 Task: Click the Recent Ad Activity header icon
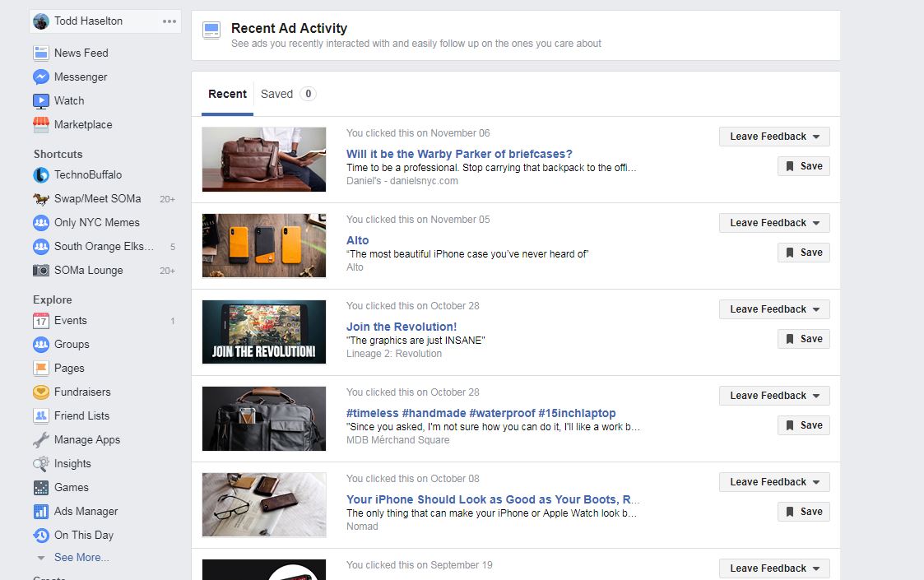coord(211,30)
